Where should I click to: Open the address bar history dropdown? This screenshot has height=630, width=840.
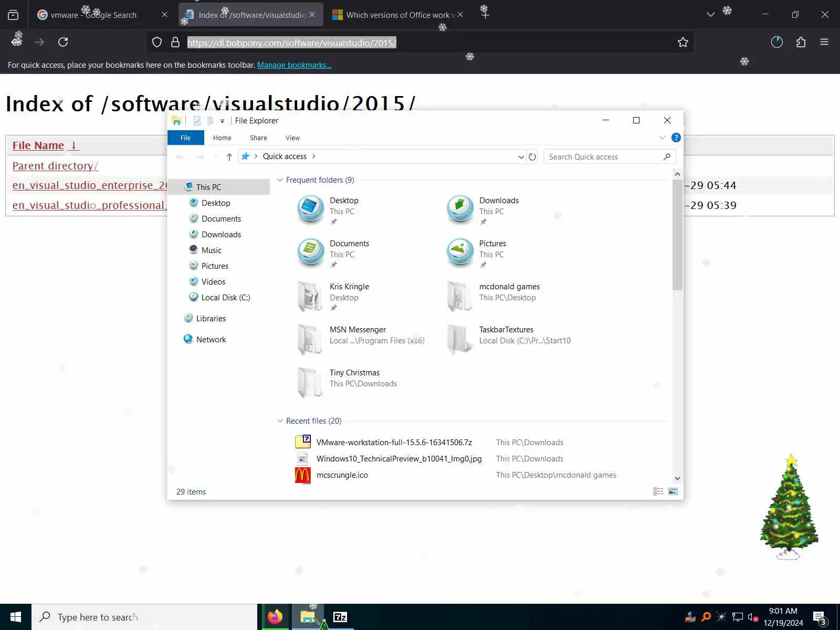coord(521,156)
